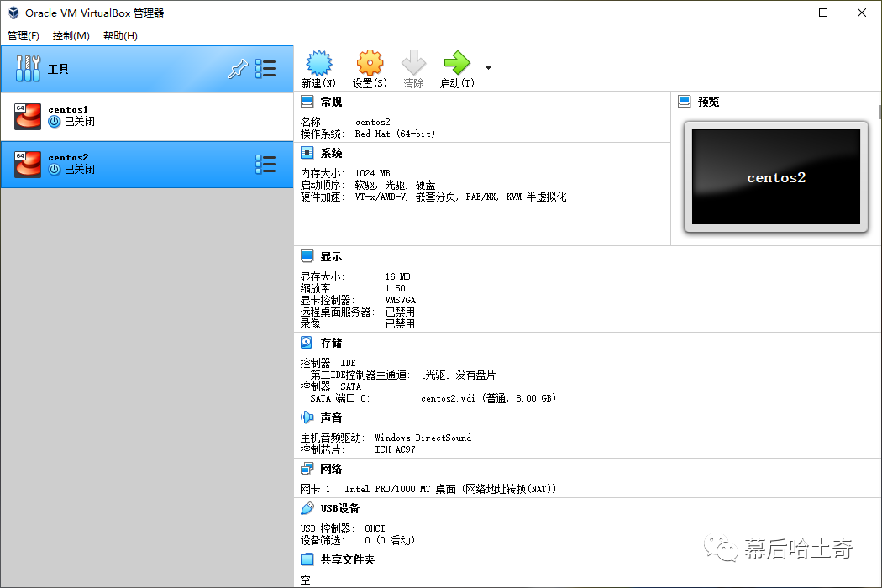Click the 存储 (Storage) section icon

coord(307,344)
